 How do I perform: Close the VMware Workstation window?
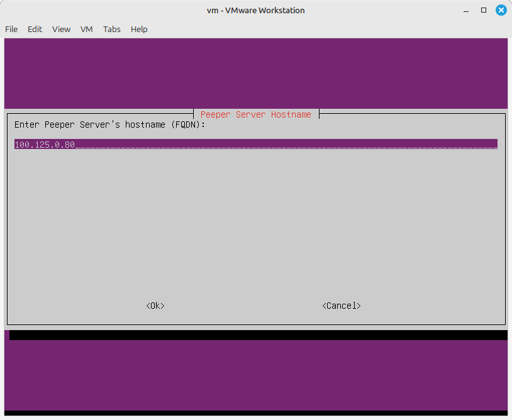click(x=501, y=10)
